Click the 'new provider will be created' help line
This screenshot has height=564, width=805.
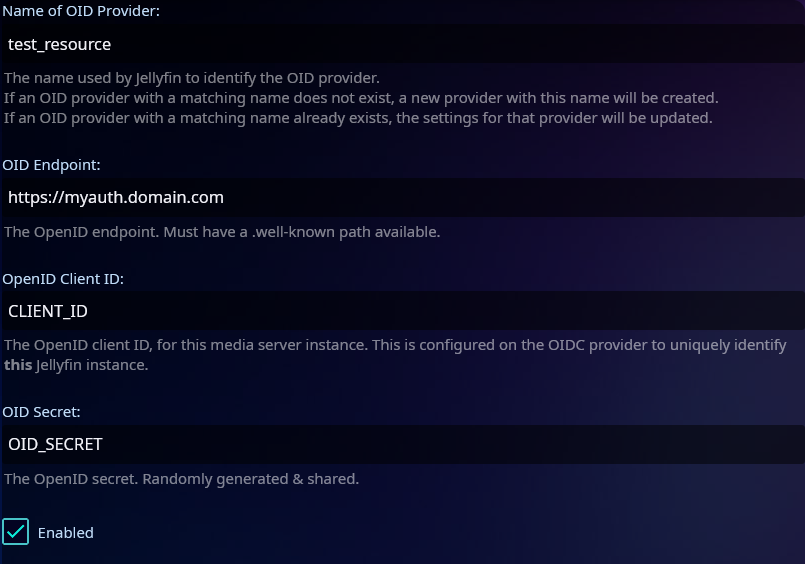[x=360, y=98]
